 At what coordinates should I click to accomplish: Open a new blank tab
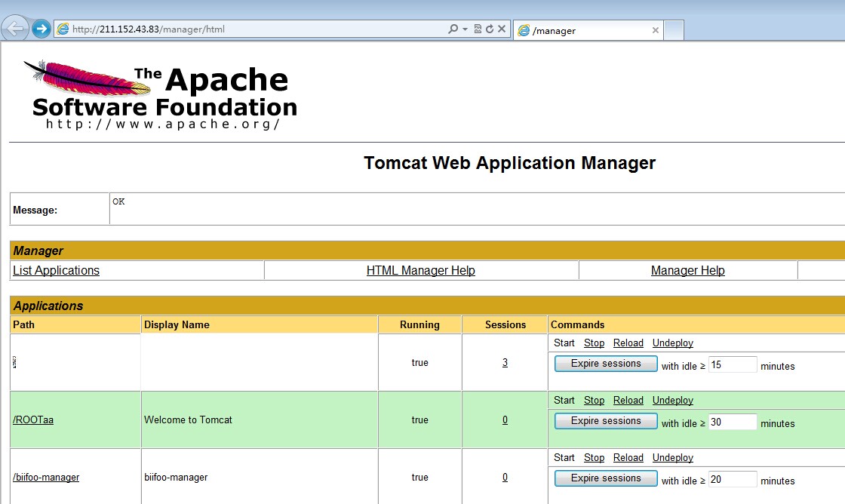(x=674, y=30)
